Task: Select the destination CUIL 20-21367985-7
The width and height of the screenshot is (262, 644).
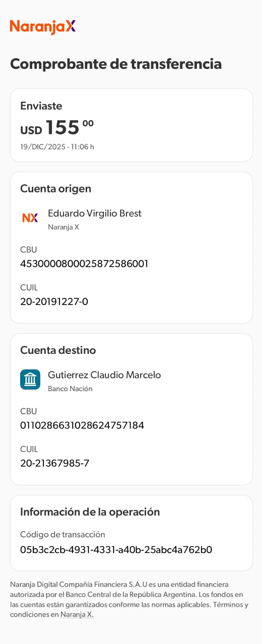Action: (55, 463)
